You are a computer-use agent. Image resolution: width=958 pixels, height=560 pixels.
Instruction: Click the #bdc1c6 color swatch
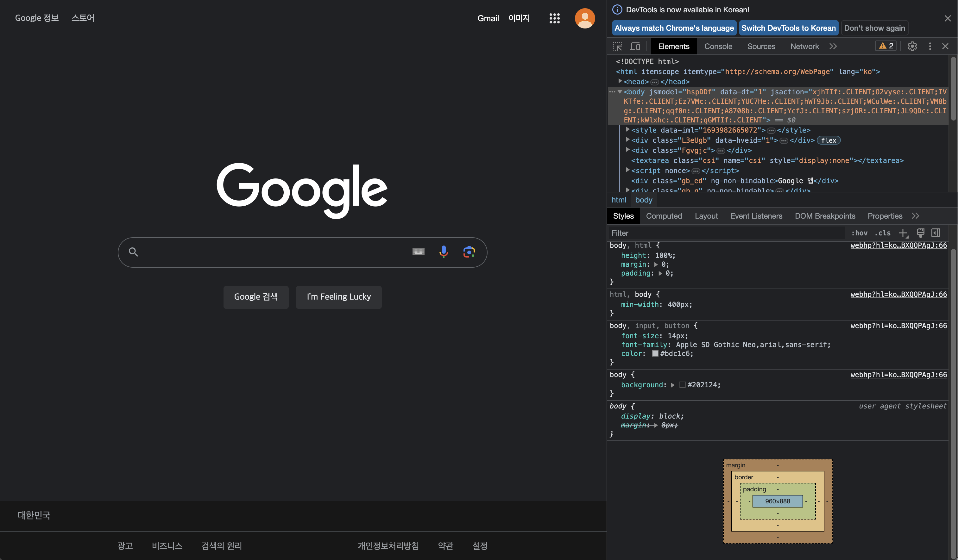tap(655, 353)
